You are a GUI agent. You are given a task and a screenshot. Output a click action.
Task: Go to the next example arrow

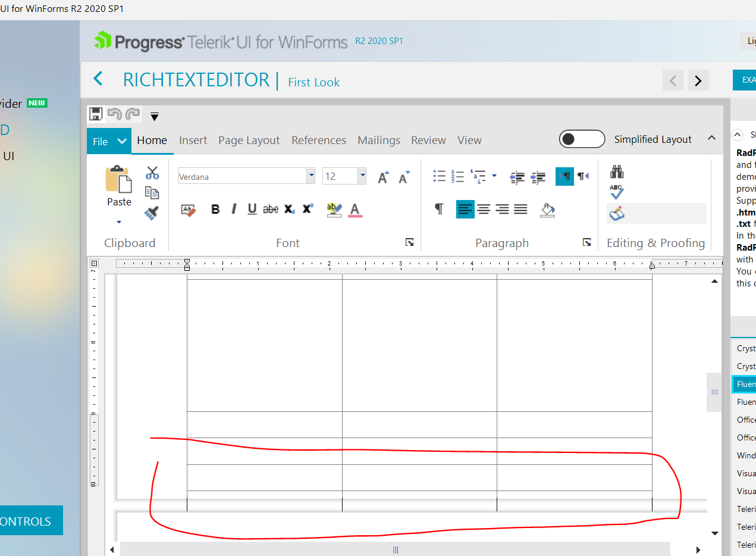point(698,80)
